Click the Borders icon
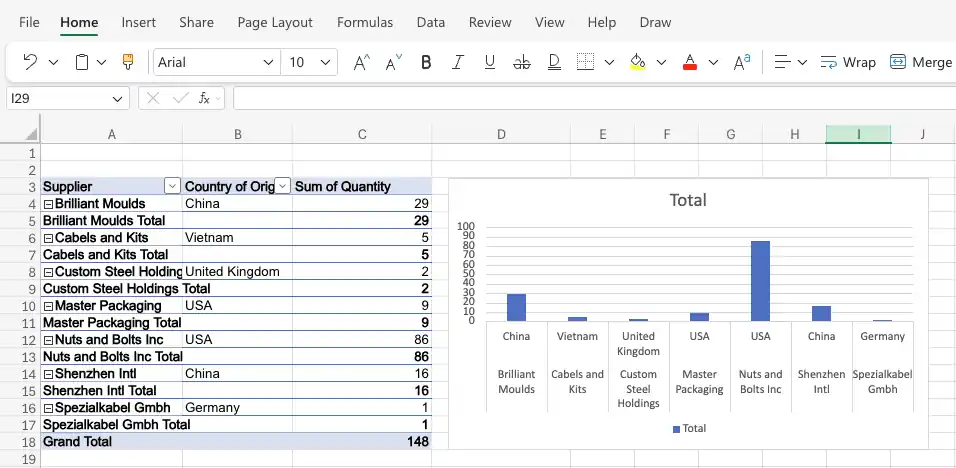This screenshot has height=468, width=956. (585, 62)
